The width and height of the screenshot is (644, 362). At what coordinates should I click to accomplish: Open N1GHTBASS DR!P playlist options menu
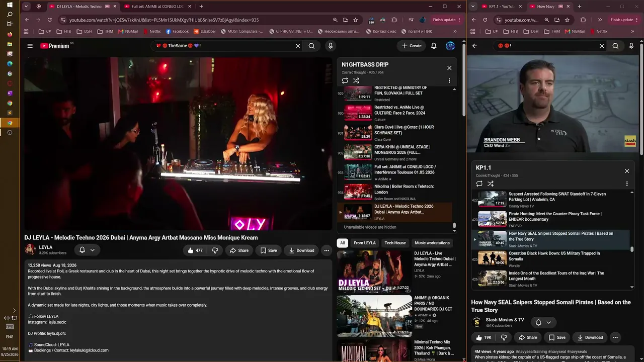pyautogui.click(x=449, y=80)
